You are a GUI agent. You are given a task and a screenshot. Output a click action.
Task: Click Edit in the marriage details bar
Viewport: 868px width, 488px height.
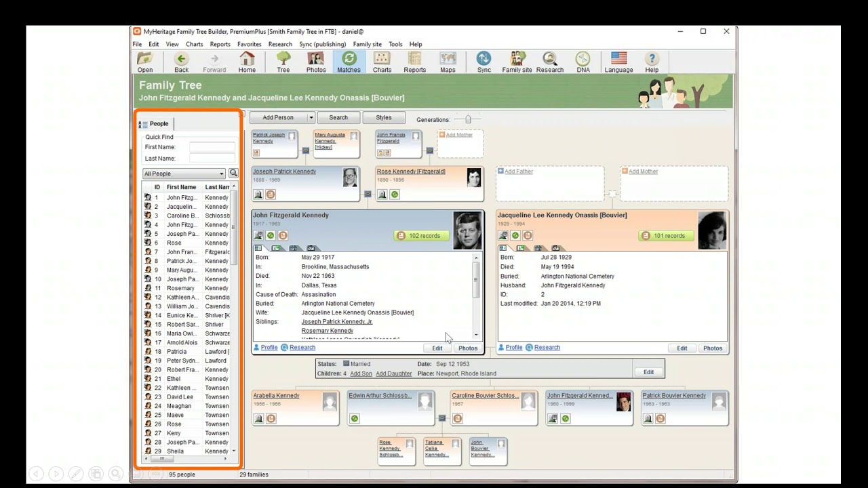[648, 372]
